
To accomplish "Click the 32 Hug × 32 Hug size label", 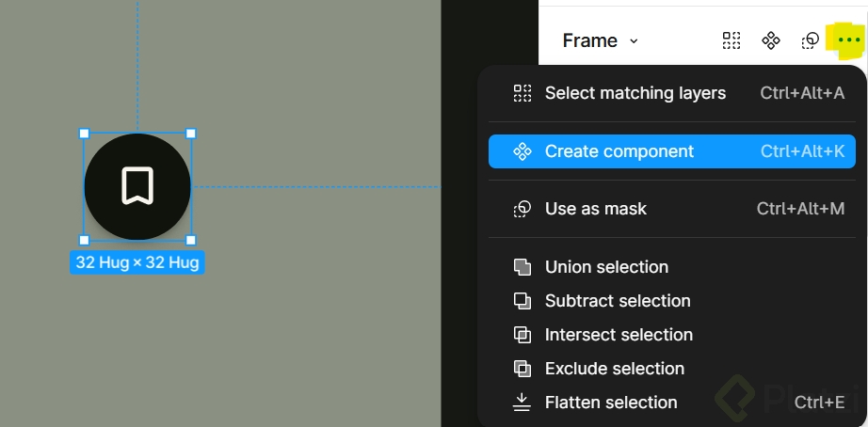I will pyautogui.click(x=137, y=262).
